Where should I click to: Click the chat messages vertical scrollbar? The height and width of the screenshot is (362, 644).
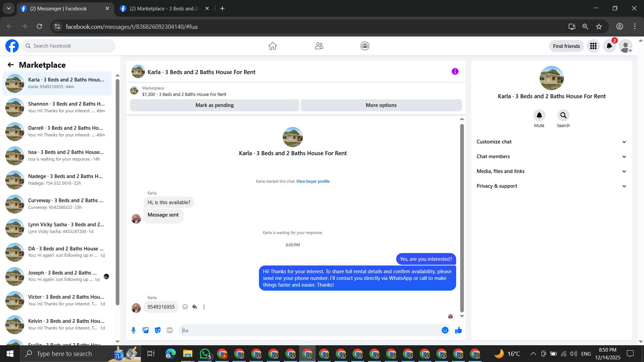point(462,218)
